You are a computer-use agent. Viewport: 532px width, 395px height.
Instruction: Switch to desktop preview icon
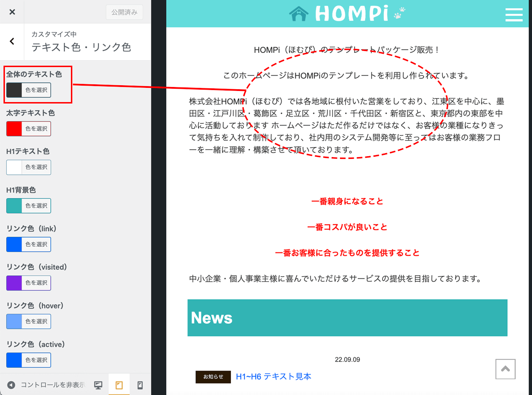(x=98, y=385)
